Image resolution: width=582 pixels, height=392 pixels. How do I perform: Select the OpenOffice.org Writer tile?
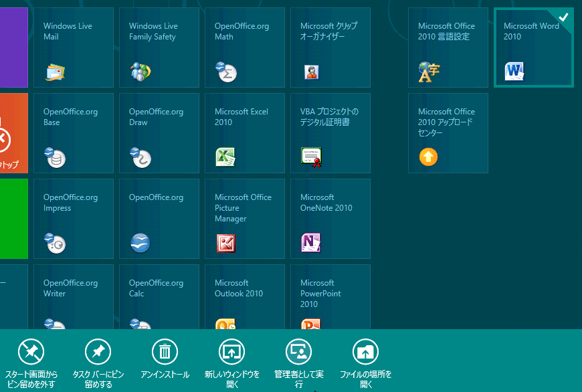(x=74, y=296)
